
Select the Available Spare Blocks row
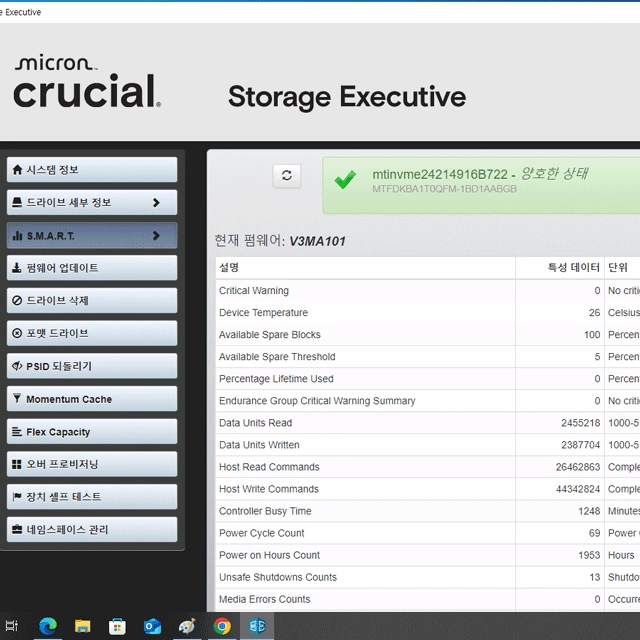pyautogui.click(x=427, y=335)
